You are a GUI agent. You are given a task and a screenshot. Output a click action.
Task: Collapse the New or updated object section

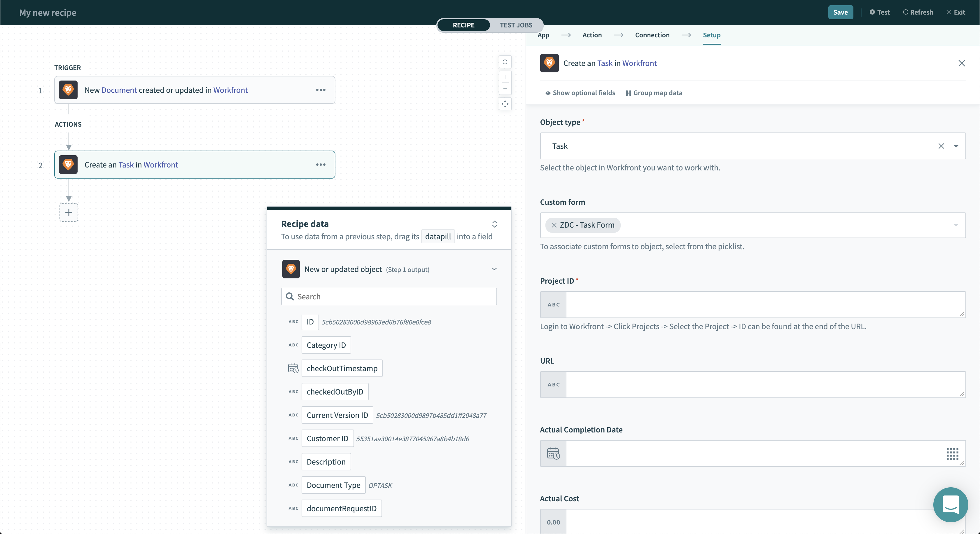[494, 269]
